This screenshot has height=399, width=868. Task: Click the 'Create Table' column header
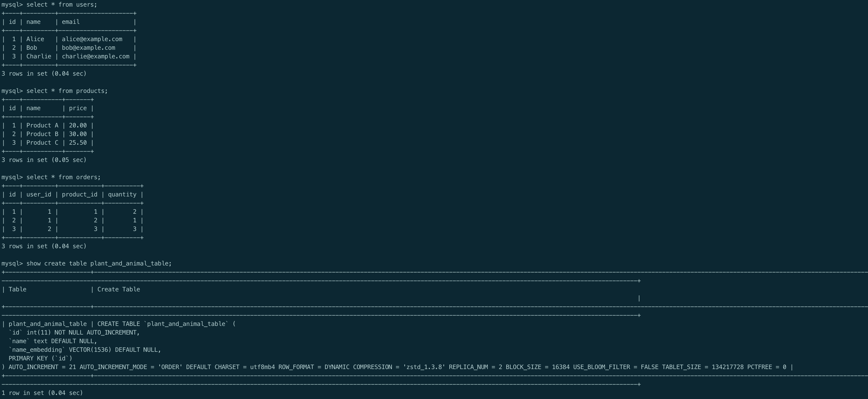[119, 289]
